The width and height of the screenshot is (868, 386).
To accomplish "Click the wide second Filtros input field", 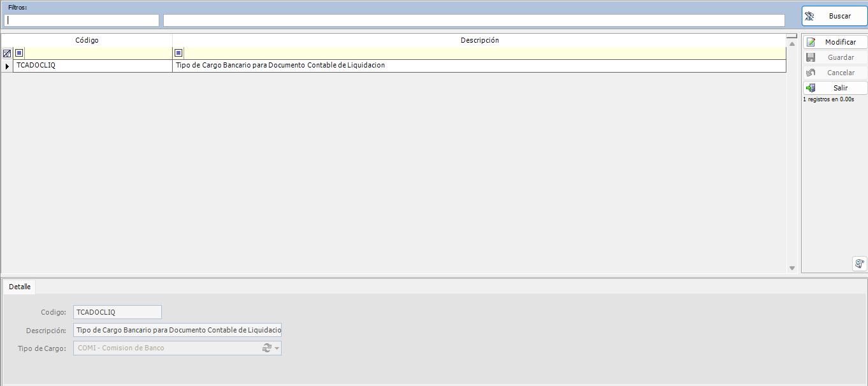I will pos(474,20).
